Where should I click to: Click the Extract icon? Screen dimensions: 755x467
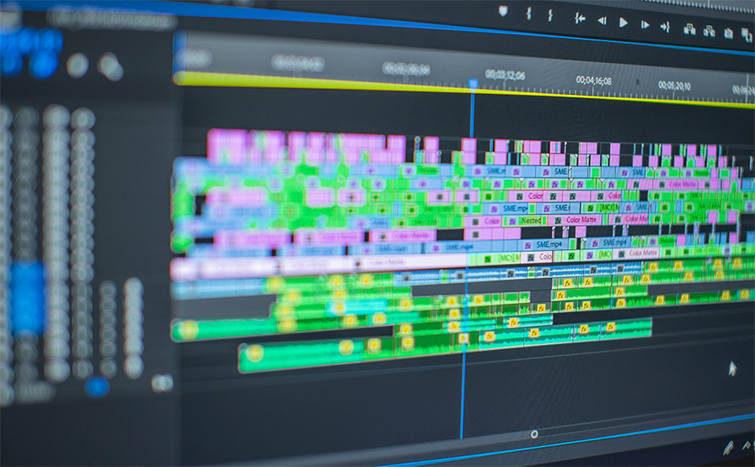tap(709, 31)
